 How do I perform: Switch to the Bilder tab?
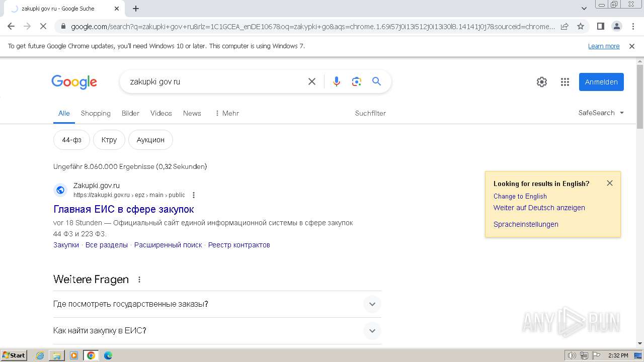click(130, 113)
